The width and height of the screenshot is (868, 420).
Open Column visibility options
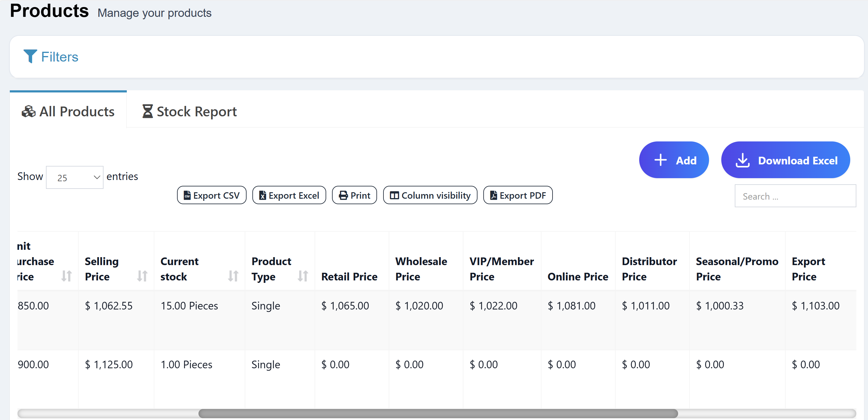pos(430,195)
